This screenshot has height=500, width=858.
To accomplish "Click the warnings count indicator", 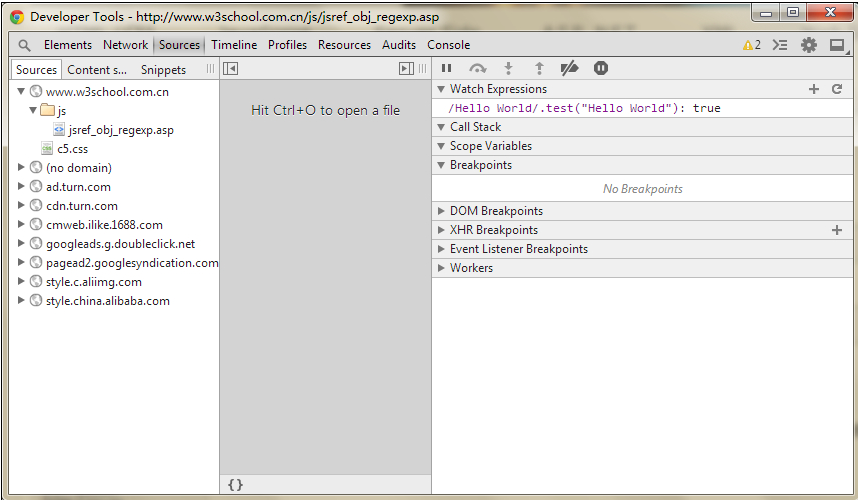I will 751,45.
